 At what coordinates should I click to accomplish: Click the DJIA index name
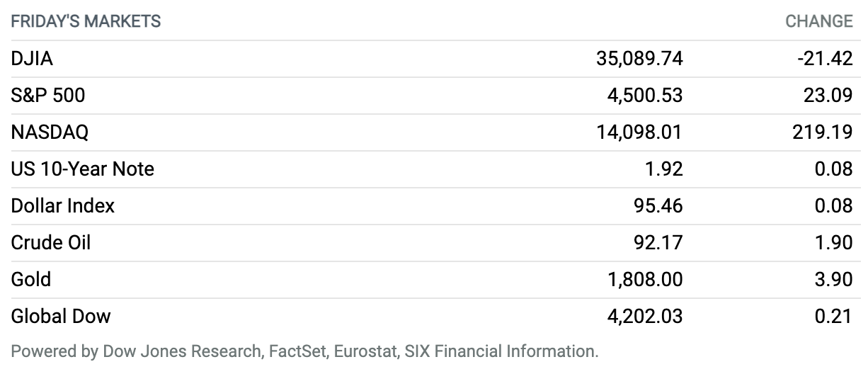[32, 59]
